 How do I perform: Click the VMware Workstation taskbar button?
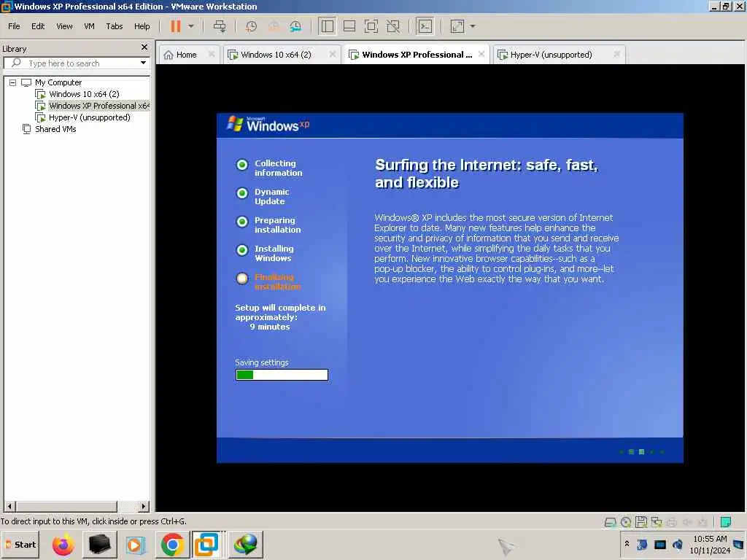tap(206, 544)
